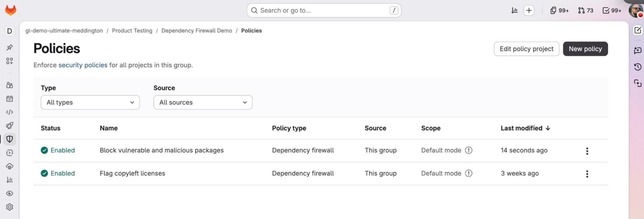Go to gl-demo-ultimate-meddington breadcrumb
Viewport: 644px width, 219px height.
(x=64, y=31)
